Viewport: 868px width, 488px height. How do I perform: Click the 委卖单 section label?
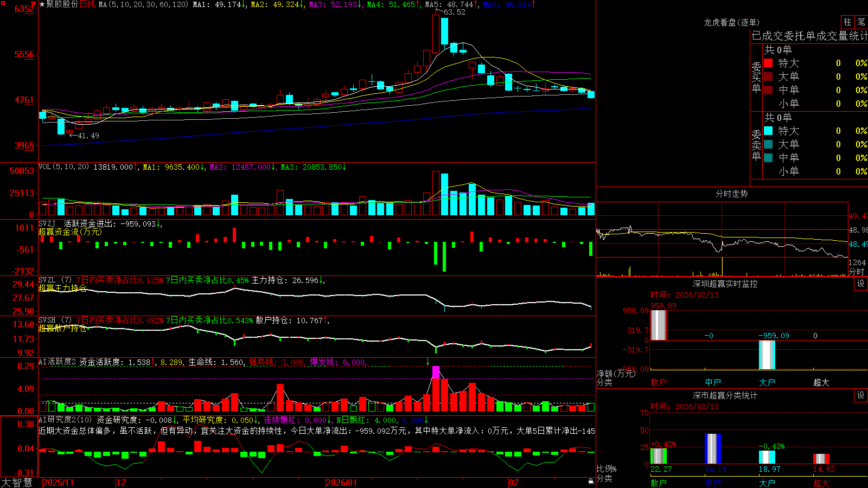[756, 145]
